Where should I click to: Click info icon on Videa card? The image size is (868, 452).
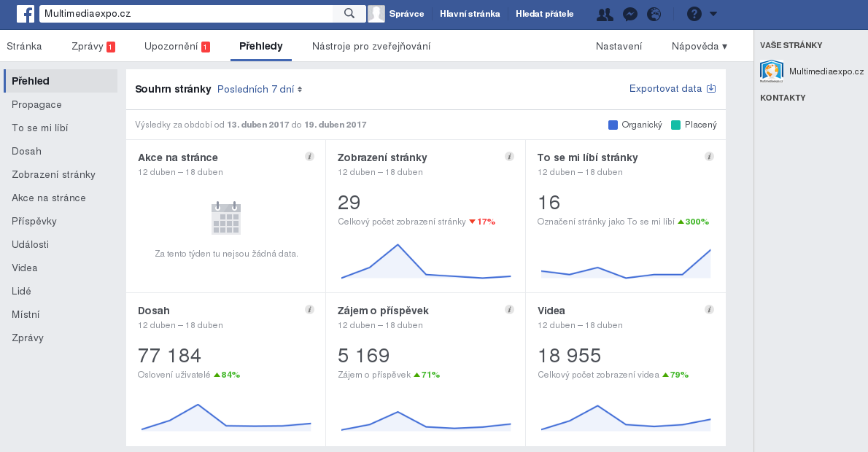pyautogui.click(x=709, y=310)
